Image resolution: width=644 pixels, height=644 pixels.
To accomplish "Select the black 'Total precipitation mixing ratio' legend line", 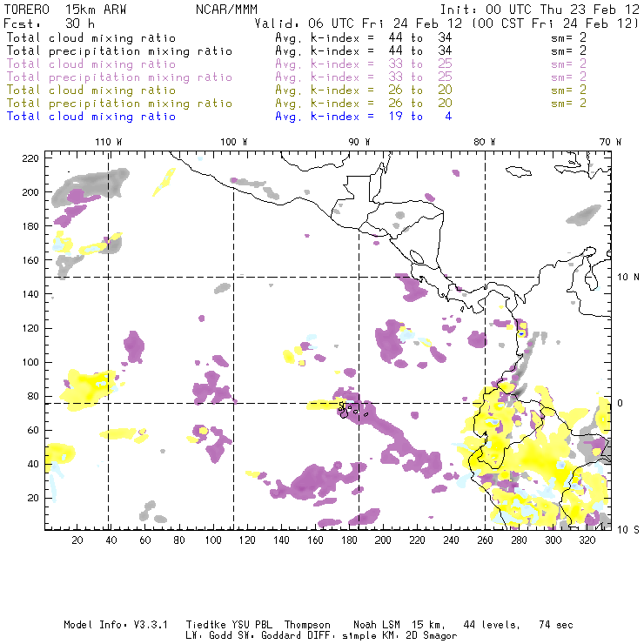I will coord(119,51).
